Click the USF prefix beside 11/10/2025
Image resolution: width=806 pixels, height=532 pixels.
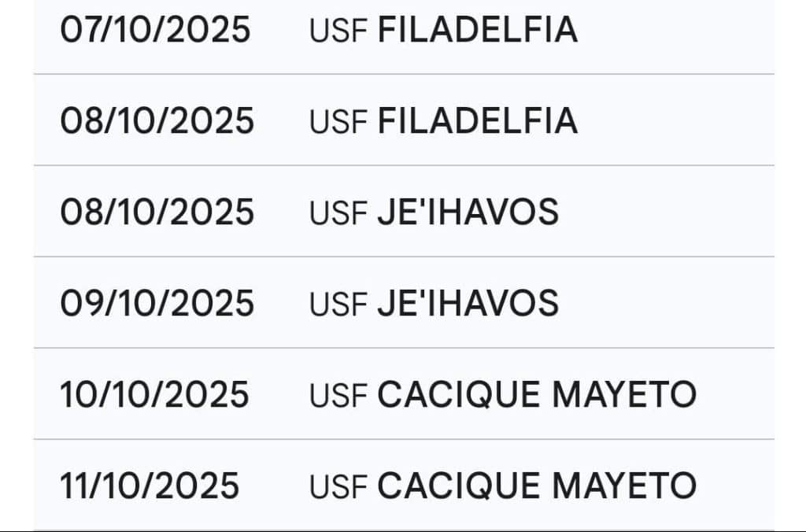(338, 486)
